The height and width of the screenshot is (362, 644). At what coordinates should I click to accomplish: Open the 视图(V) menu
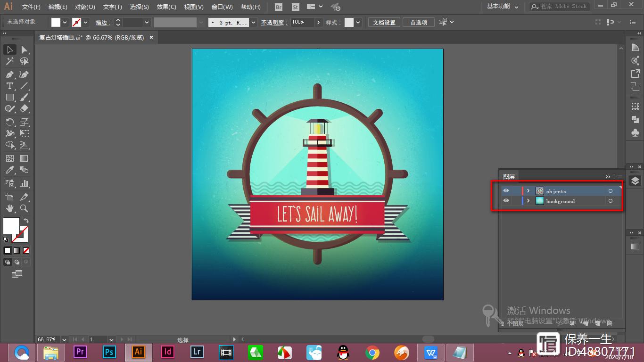click(194, 7)
